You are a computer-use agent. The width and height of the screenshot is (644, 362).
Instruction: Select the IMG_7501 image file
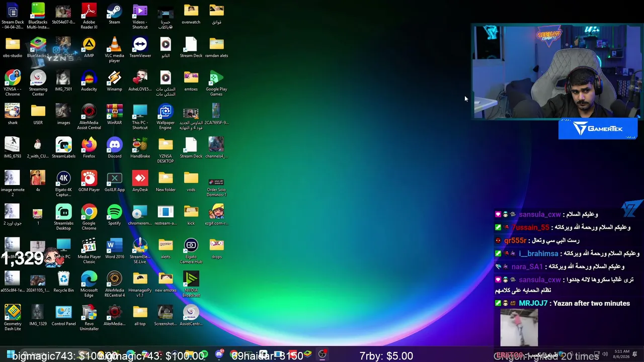click(x=63, y=81)
